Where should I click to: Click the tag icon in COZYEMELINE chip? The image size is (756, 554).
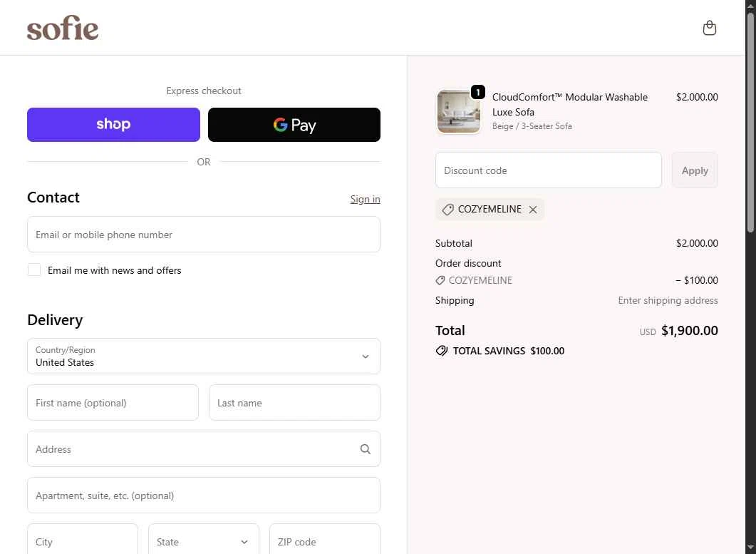tap(448, 210)
